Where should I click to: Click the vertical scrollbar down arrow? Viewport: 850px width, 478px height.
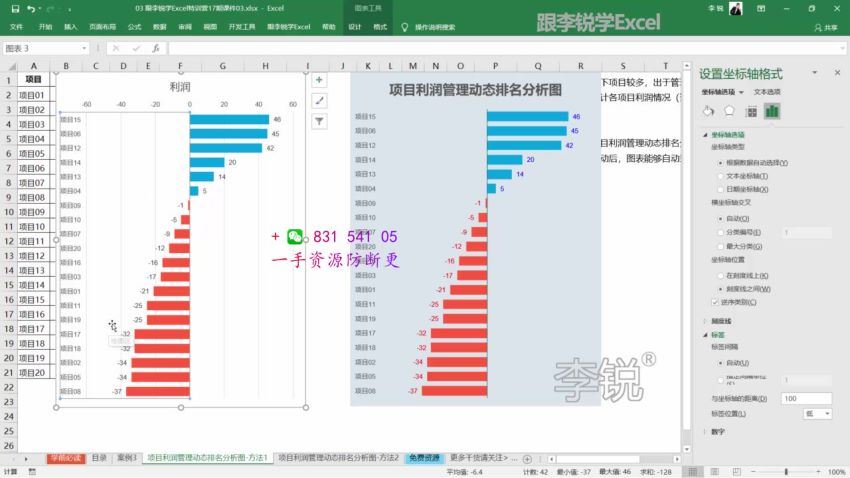687,449
